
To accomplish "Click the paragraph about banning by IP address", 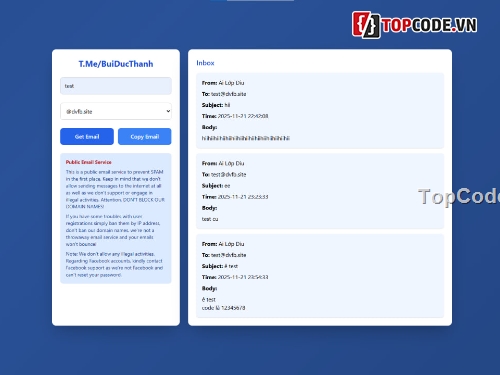I will click(113, 230).
